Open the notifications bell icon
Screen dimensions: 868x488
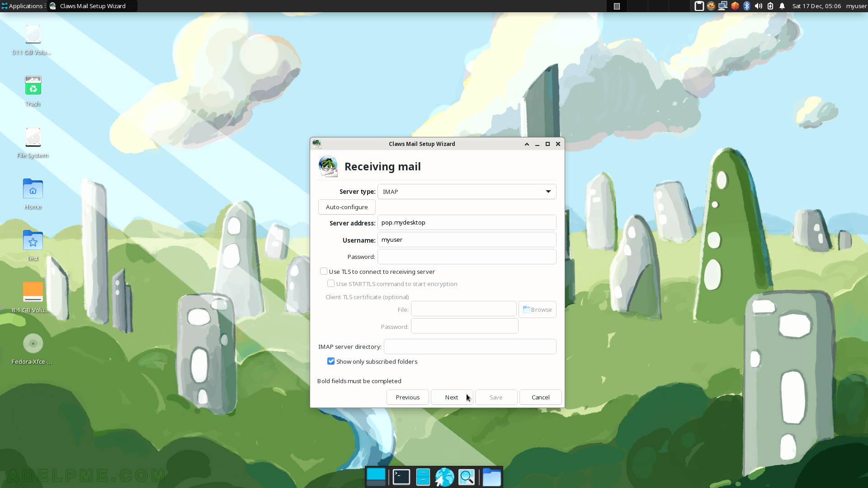click(x=782, y=6)
